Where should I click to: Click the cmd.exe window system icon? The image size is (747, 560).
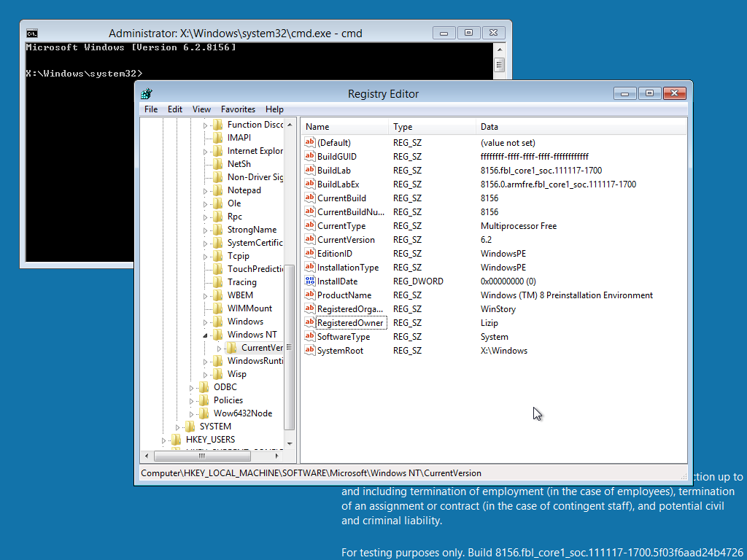tap(32, 33)
